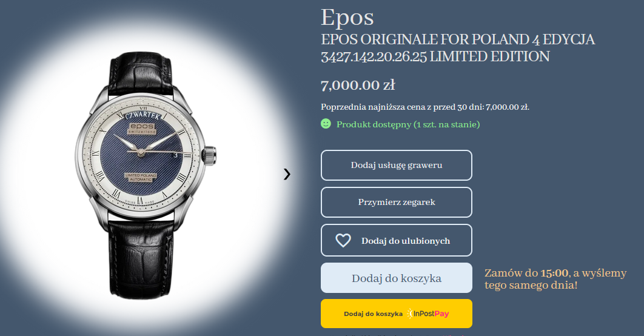Click the CZWARTEK day window on dial
This screenshot has height=336, width=644.
tap(142, 115)
